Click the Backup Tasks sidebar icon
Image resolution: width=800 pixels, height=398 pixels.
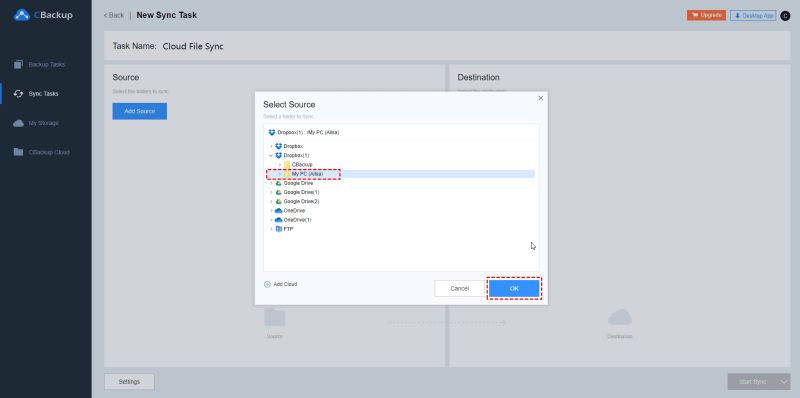tap(18, 64)
